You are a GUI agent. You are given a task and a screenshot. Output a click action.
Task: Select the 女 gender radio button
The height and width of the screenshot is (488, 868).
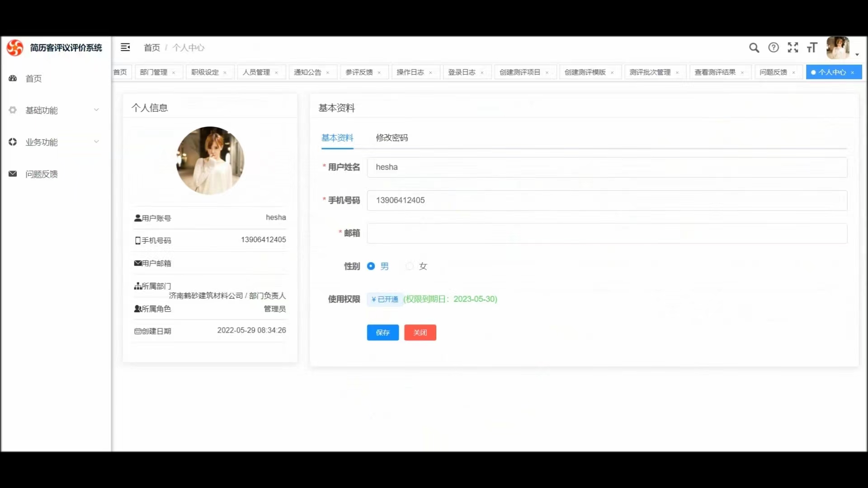pyautogui.click(x=410, y=266)
